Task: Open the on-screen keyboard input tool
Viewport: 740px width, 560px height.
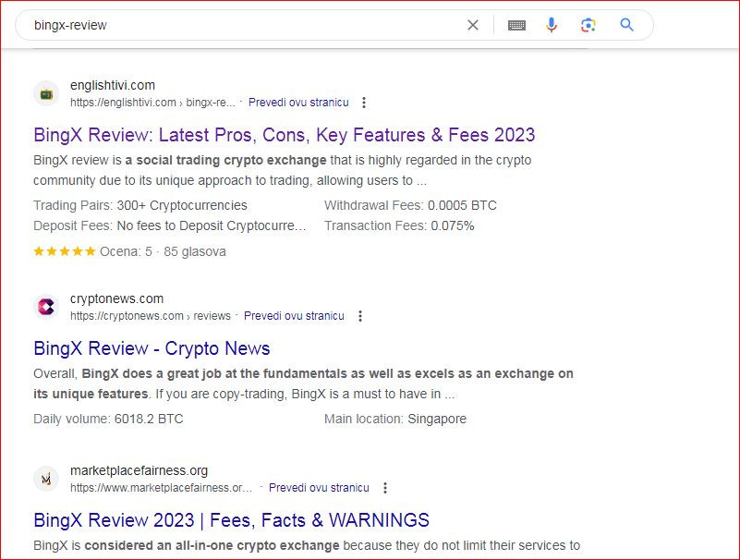Action: (x=516, y=25)
